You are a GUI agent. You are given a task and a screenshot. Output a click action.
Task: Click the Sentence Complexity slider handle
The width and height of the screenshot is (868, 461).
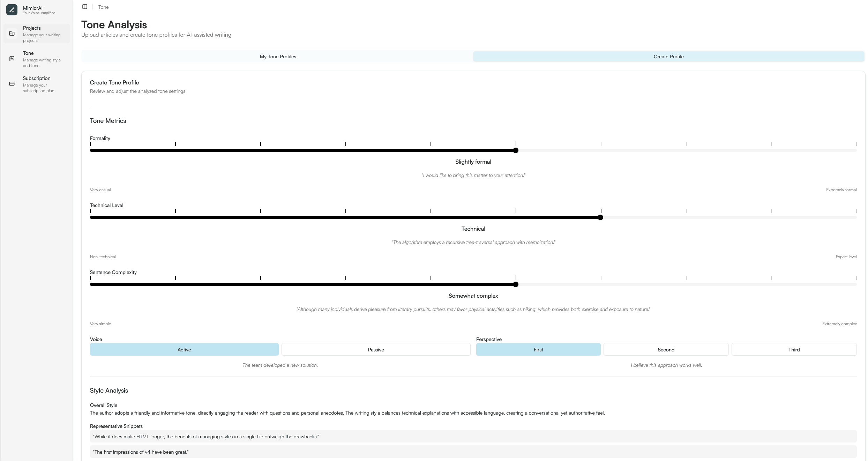click(x=516, y=284)
